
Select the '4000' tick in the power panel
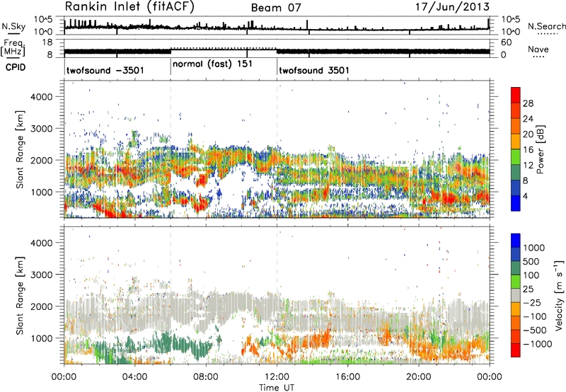(41, 97)
